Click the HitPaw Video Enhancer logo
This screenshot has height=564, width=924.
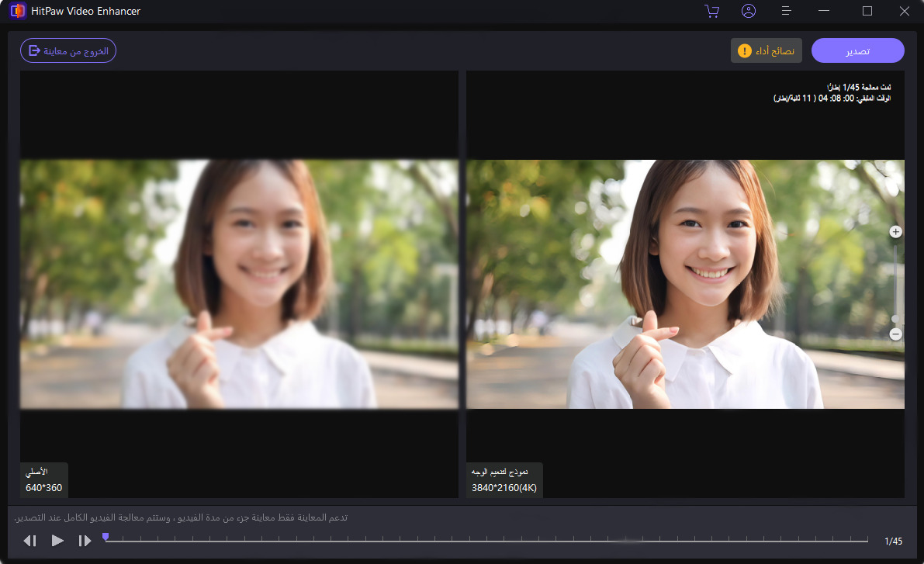[x=16, y=11]
